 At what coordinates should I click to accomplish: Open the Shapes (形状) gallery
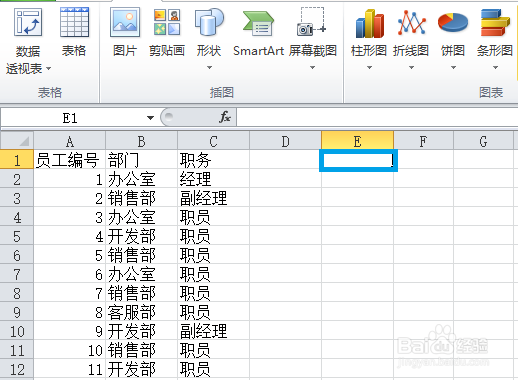coord(209,38)
